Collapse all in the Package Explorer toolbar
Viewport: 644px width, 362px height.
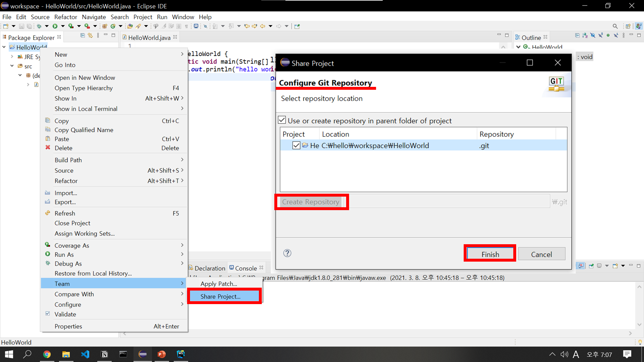click(x=83, y=35)
